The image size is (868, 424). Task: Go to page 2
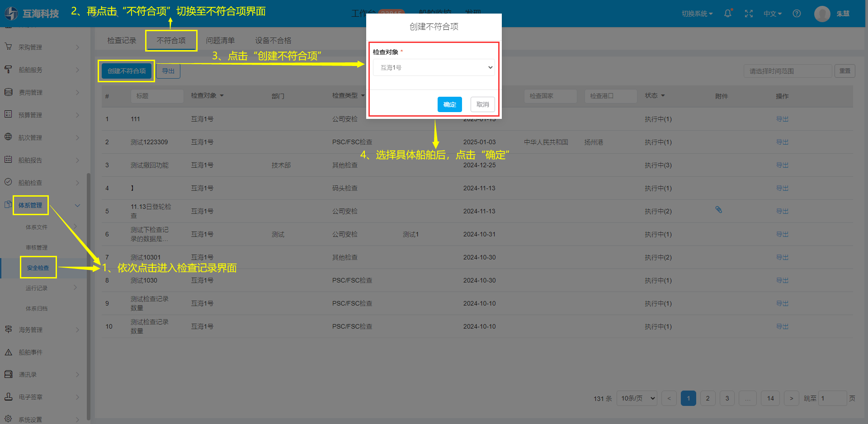pos(708,398)
